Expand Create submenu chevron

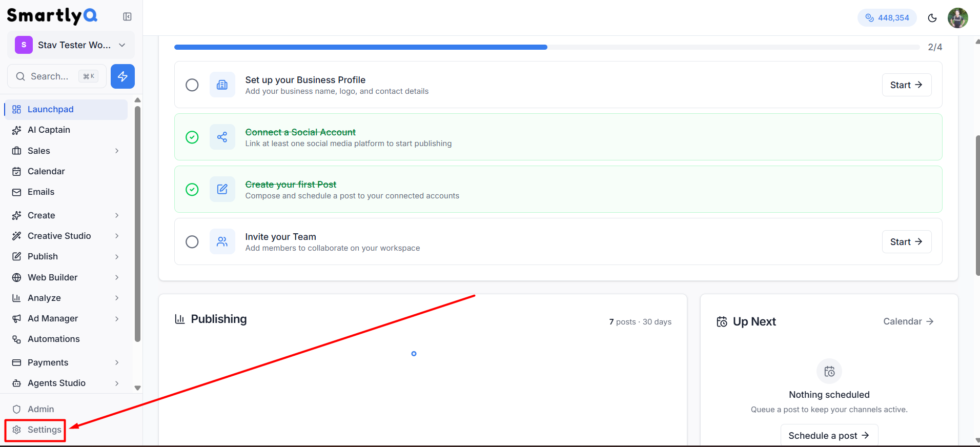(x=117, y=215)
